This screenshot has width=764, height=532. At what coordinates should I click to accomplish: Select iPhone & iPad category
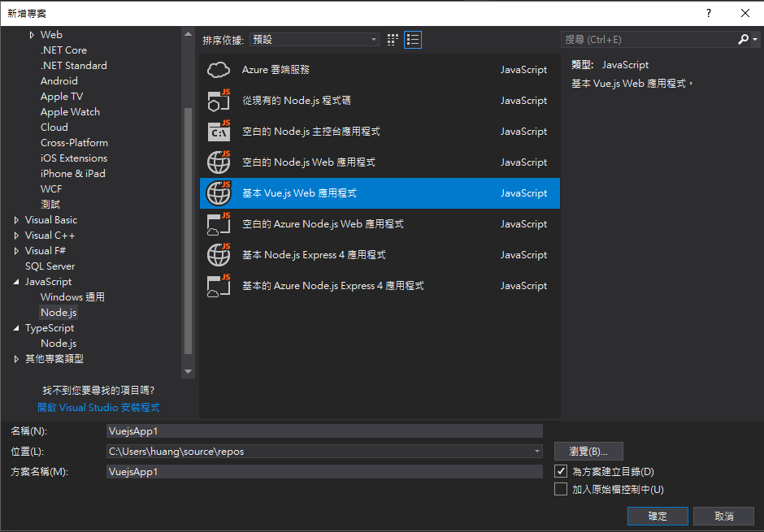pyautogui.click(x=72, y=174)
